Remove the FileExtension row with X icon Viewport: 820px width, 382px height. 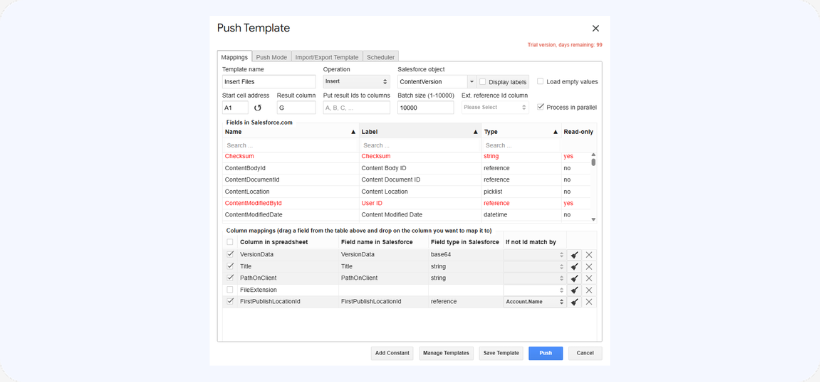[x=589, y=290]
